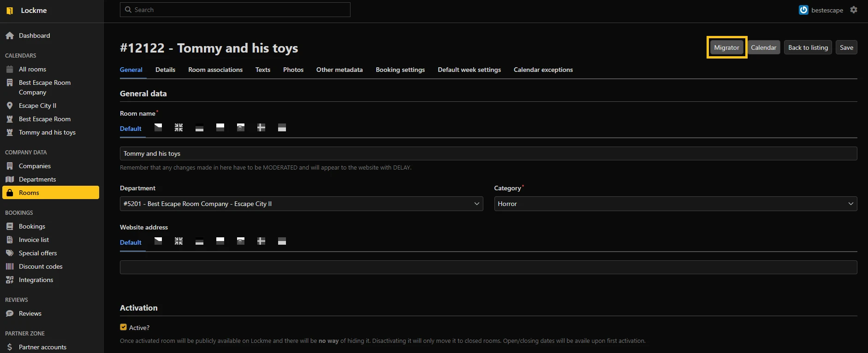This screenshot has height=353, width=868.
Task: Select the UK flag under Room name
Action: [x=178, y=128]
